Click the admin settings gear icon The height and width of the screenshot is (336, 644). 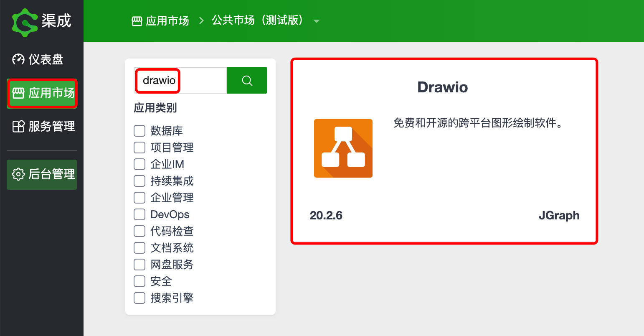tap(18, 174)
